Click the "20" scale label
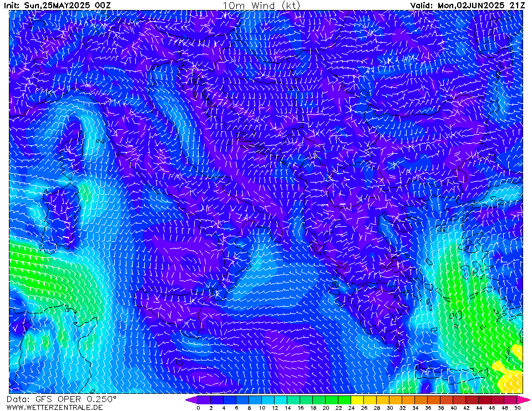Screen dimensions: 532x411 326,408
